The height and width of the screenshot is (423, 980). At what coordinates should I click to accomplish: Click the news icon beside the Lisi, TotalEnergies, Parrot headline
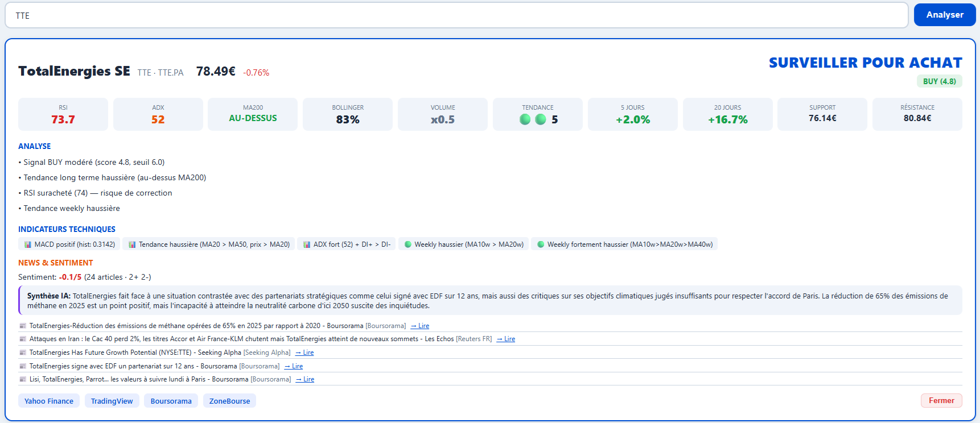click(23, 379)
